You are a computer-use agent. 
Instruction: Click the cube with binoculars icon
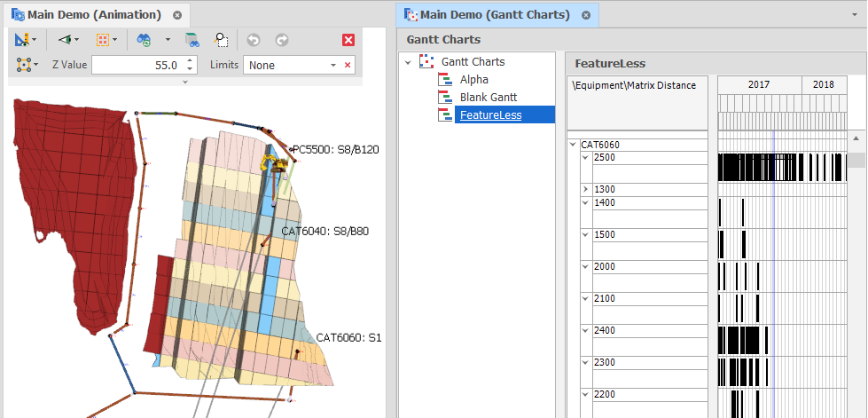coord(192,40)
